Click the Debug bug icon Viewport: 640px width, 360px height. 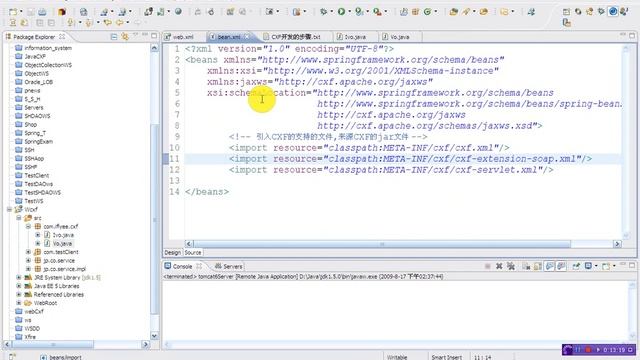coord(323,12)
